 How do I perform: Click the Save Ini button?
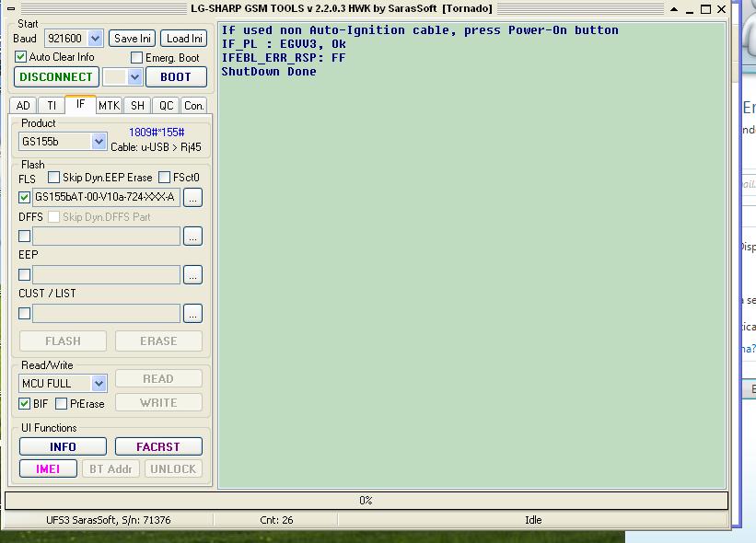point(132,39)
